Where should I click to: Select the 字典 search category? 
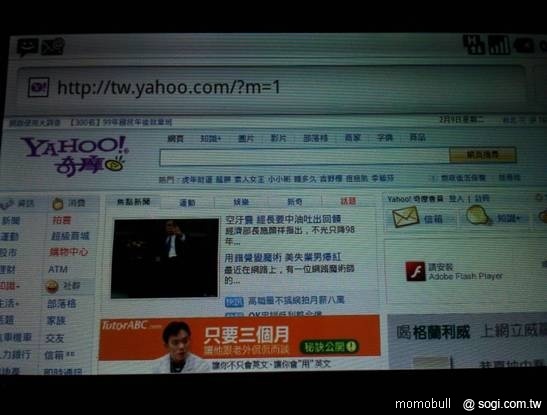[x=384, y=137]
